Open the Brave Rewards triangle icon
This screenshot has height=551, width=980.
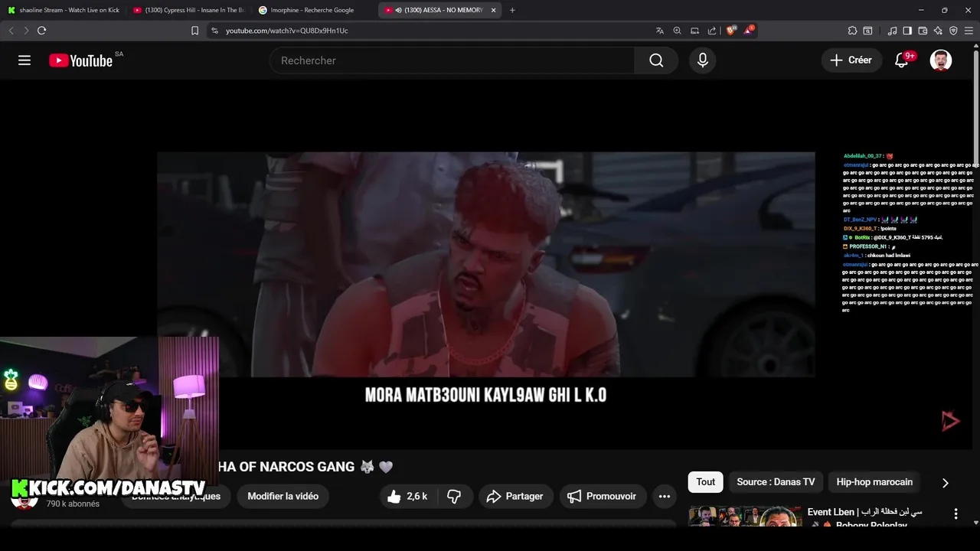749,31
